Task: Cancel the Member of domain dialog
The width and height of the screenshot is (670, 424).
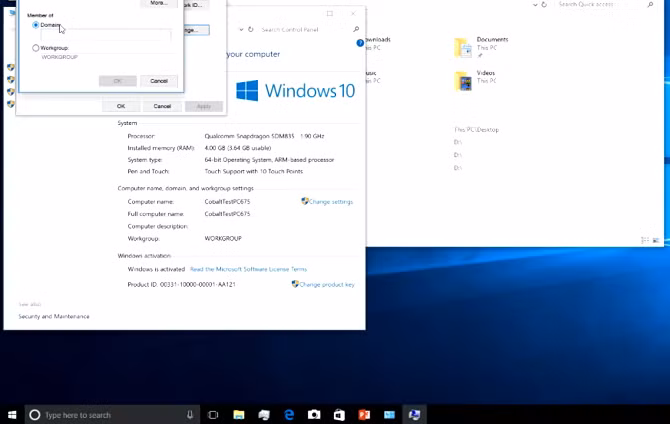Action: click(159, 81)
